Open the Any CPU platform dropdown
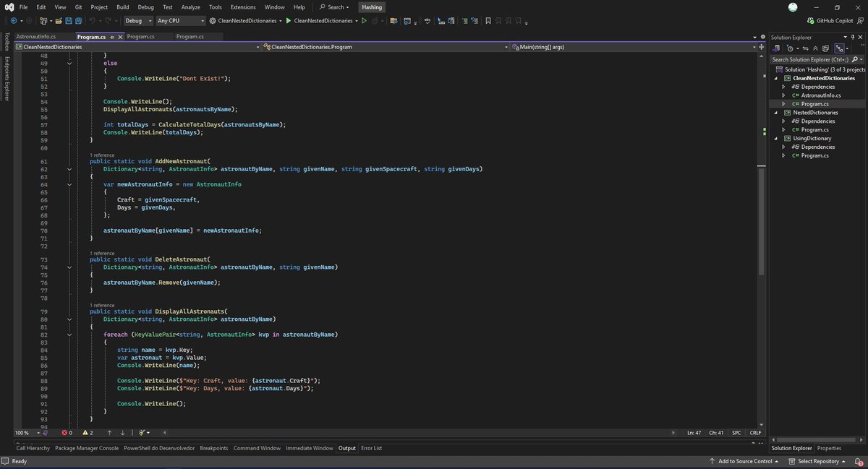The height and width of the screenshot is (469, 868). pyautogui.click(x=181, y=21)
